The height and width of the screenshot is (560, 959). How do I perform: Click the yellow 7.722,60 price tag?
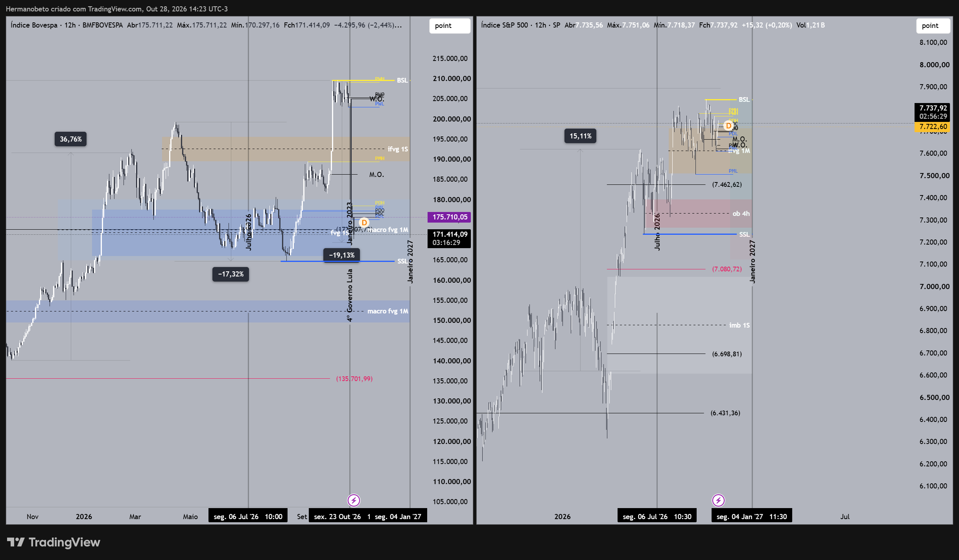click(933, 127)
